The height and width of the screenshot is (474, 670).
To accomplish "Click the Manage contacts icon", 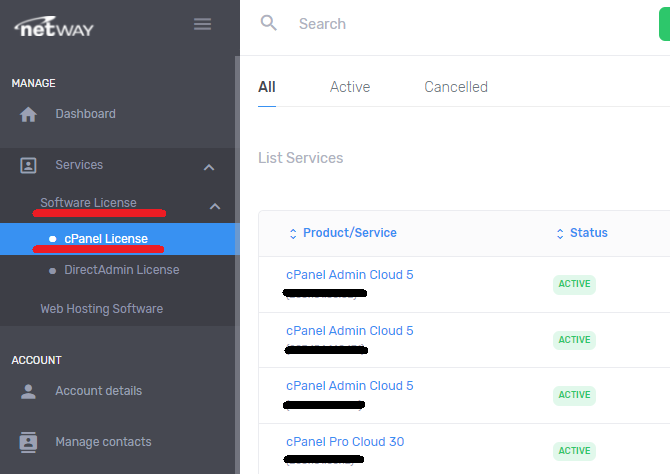I will (x=29, y=442).
